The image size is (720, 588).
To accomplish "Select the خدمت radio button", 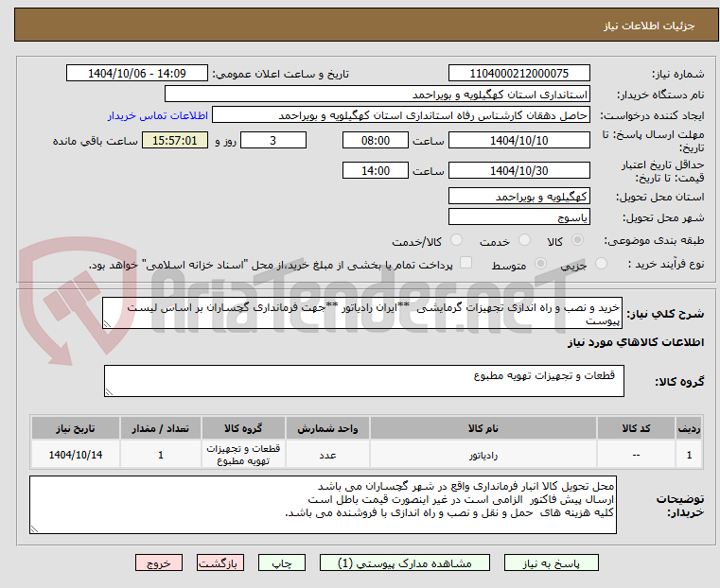I will (x=524, y=240).
